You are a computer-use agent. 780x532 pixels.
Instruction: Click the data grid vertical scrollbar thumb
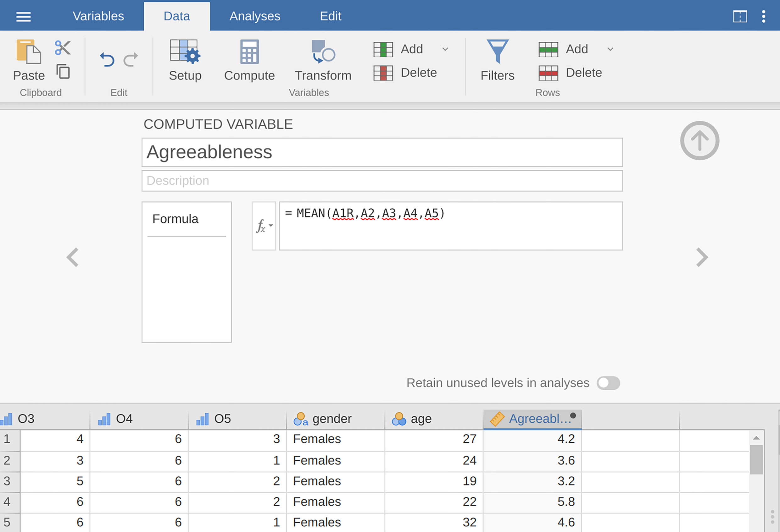coord(756,460)
